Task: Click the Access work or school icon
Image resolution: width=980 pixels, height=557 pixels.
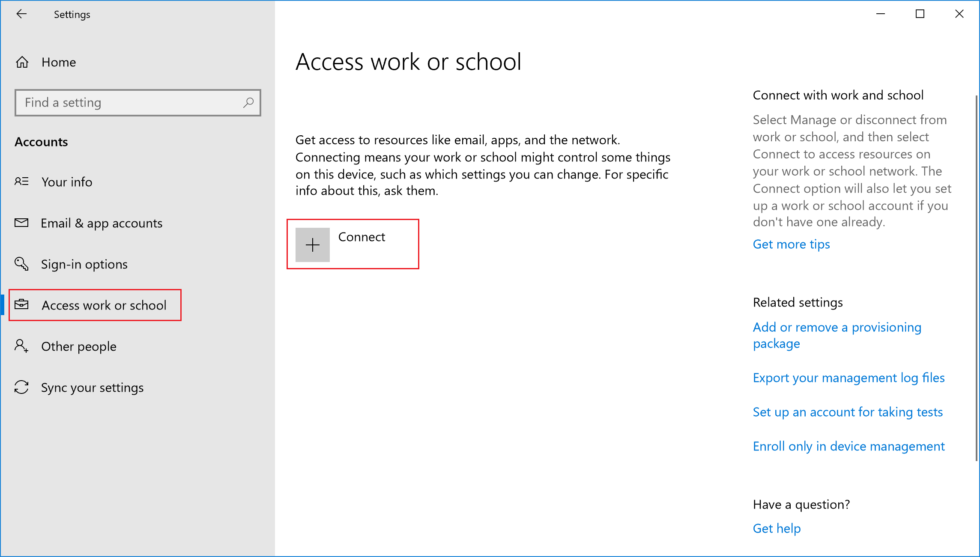Action: coord(22,305)
